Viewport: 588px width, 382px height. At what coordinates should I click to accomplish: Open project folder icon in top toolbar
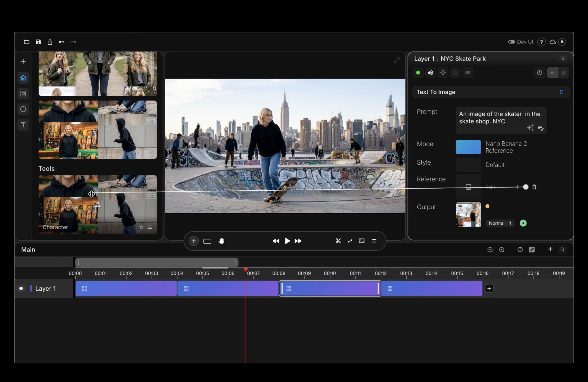point(26,42)
